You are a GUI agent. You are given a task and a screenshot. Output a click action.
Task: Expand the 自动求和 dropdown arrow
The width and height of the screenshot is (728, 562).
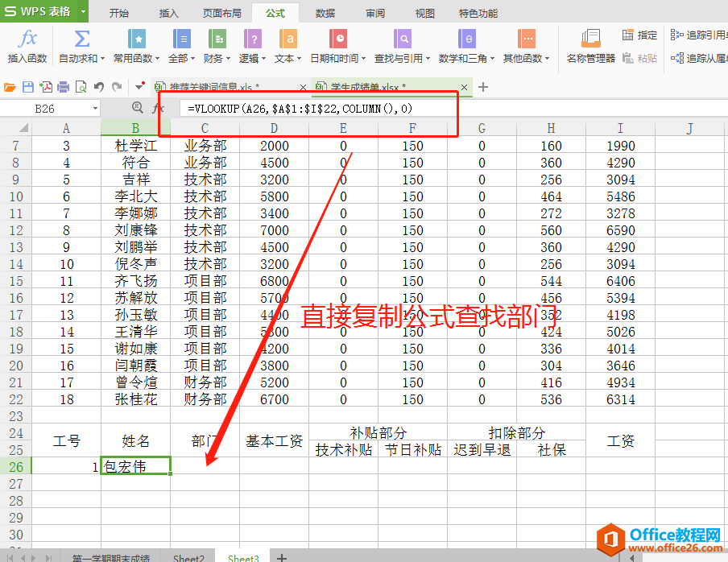(102, 59)
